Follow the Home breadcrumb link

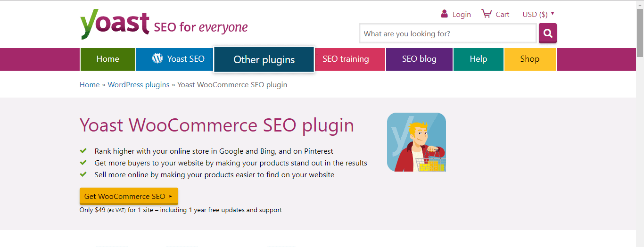point(90,85)
